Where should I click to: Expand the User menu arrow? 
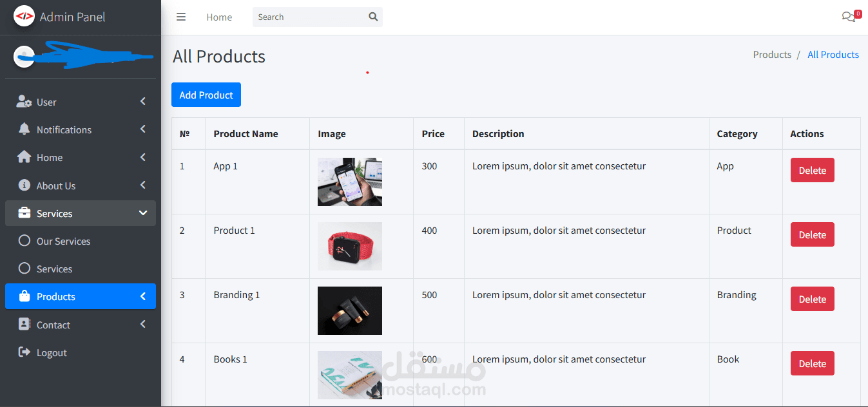point(143,102)
